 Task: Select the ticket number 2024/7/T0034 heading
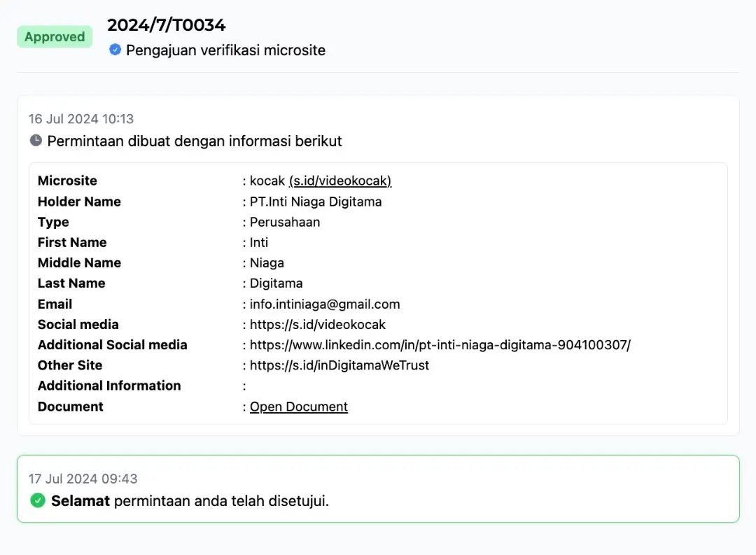(166, 25)
